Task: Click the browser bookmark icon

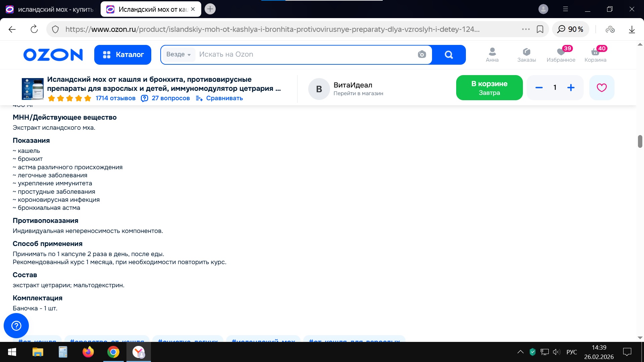Action: pyautogui.click(x=540, y=29)
